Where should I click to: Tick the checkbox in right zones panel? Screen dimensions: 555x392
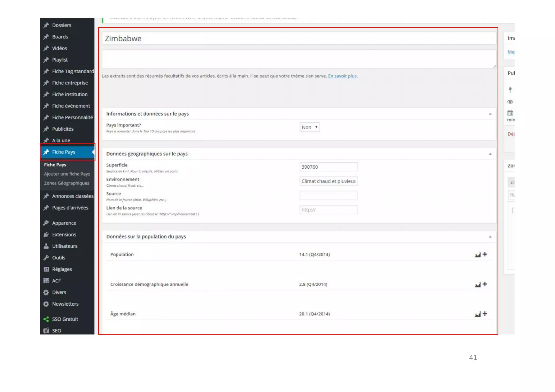click(x=513, y=210)
